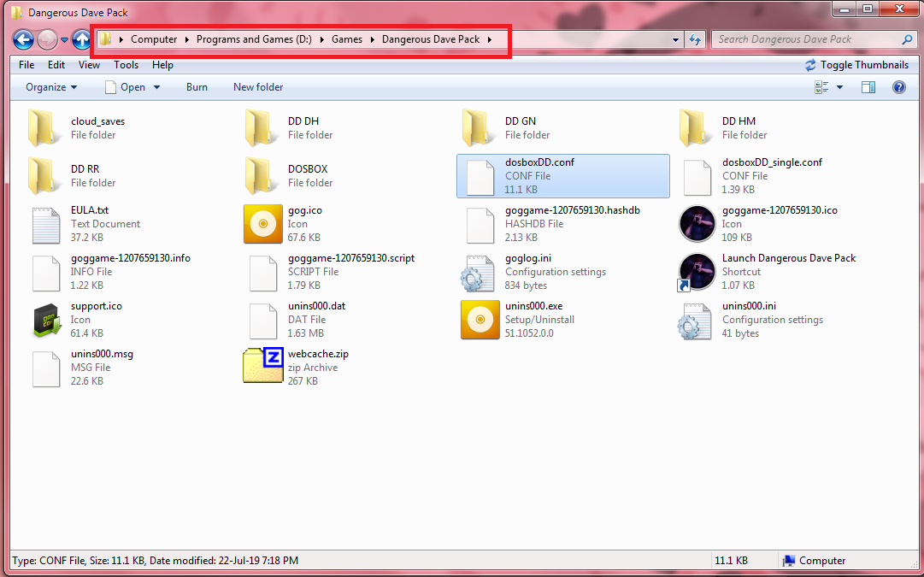Open the Organize dropdown
Viewport: 924px width, 577px height.
pyautogui.click(x=51, y=87)
